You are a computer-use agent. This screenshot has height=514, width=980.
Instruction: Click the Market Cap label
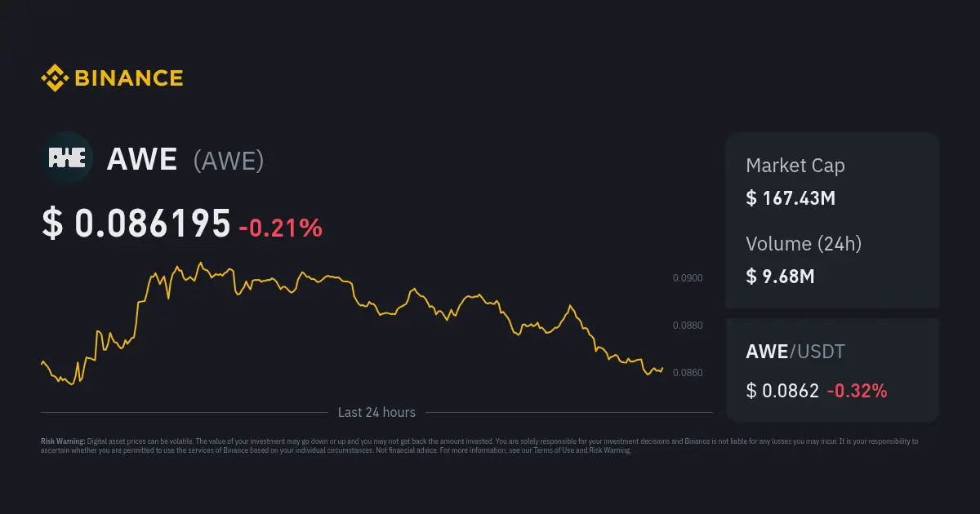[x=795, y=166]
